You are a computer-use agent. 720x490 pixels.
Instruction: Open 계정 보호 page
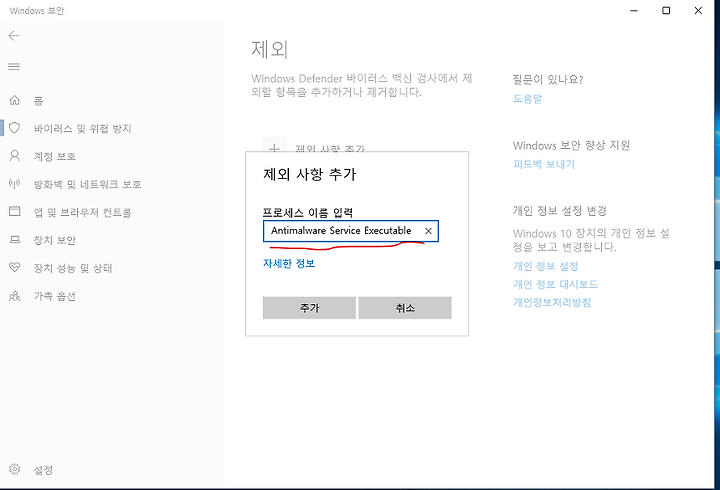[x=54, y=157]
